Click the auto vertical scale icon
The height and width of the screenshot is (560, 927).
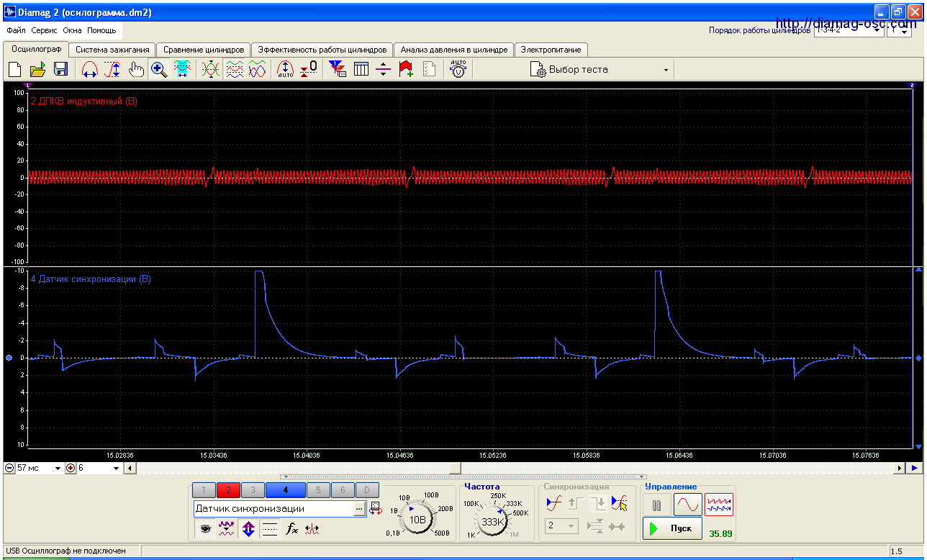286,70
